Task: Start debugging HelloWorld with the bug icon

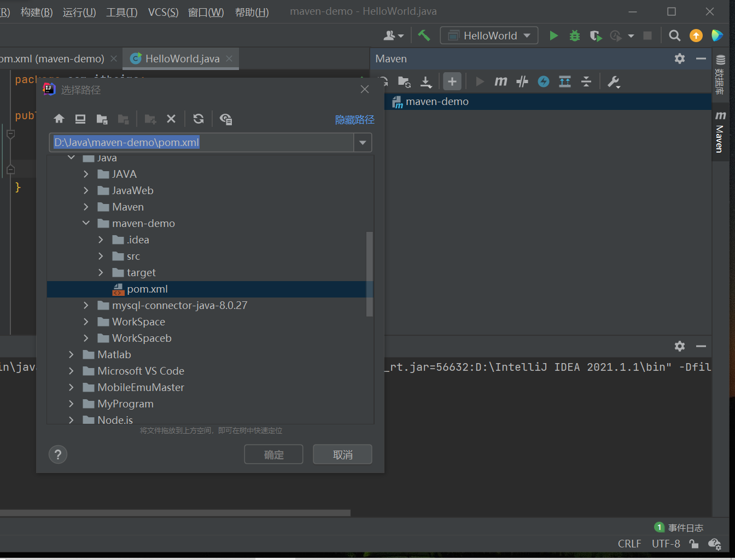Action: pos(574,36)
